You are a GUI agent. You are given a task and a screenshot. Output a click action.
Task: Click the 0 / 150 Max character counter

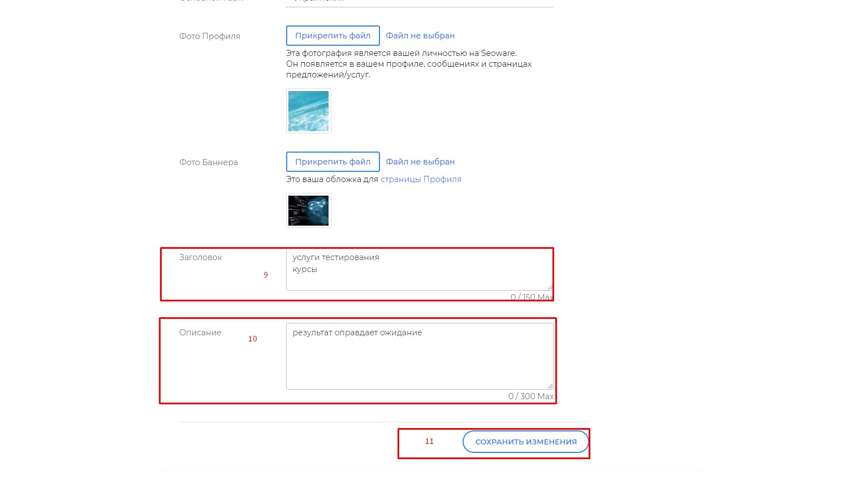[x=531, y=297]
